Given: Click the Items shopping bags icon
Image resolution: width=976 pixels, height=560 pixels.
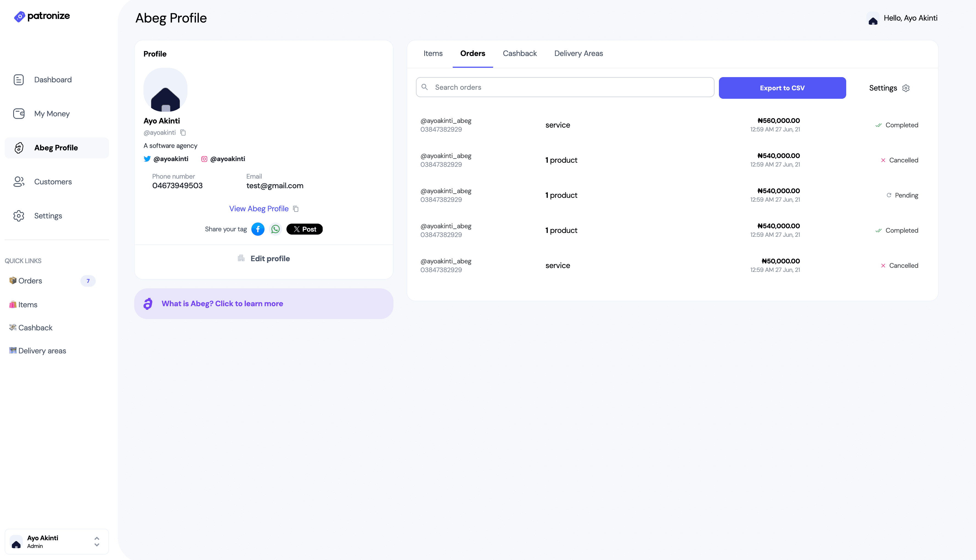Looking at the screenshot, I should point(13,304).
